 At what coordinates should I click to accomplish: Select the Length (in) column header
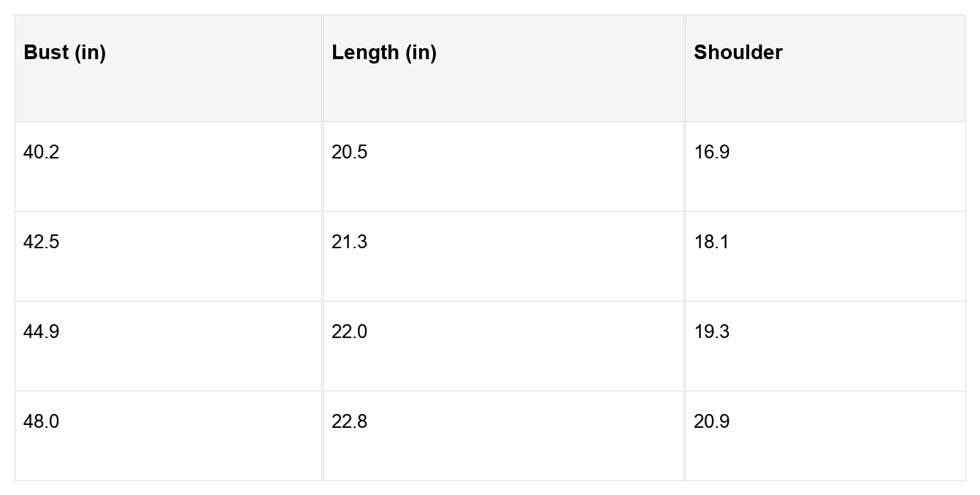pos(384,53)
